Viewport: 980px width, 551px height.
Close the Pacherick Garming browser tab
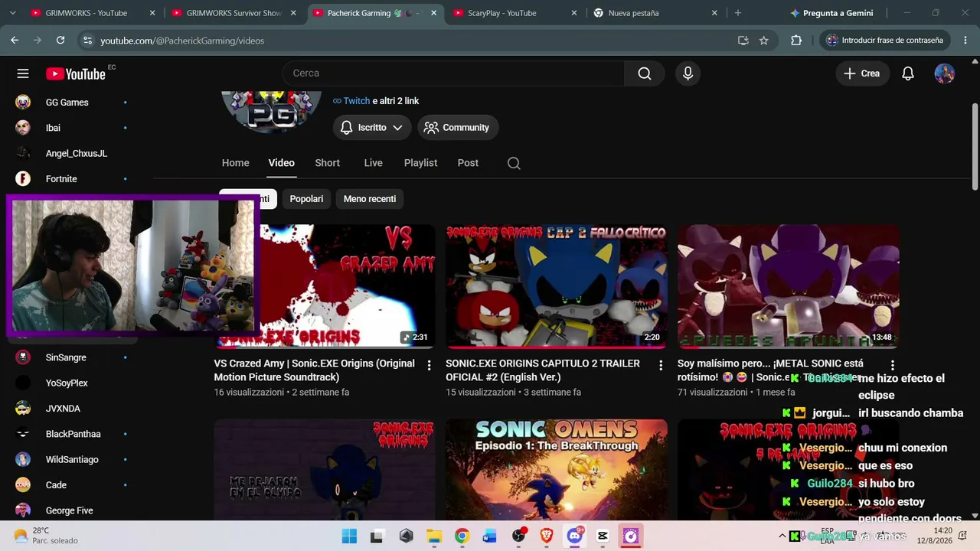(x=434, y=13)
